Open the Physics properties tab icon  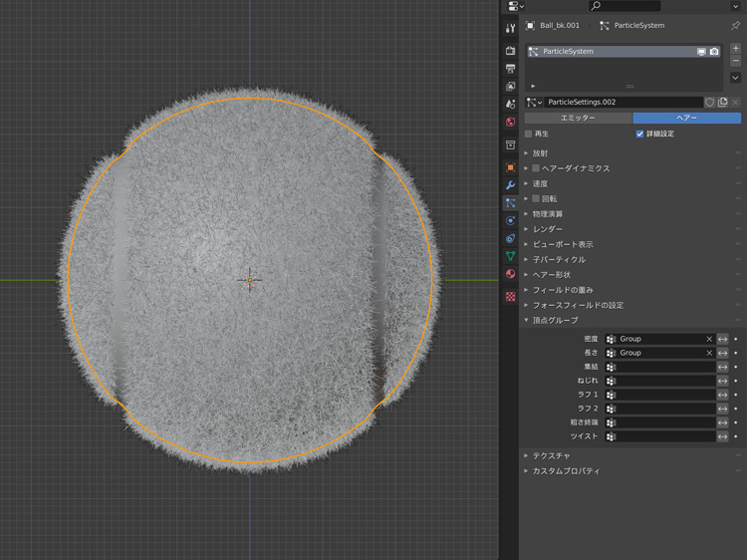click(x=510, y=220)
